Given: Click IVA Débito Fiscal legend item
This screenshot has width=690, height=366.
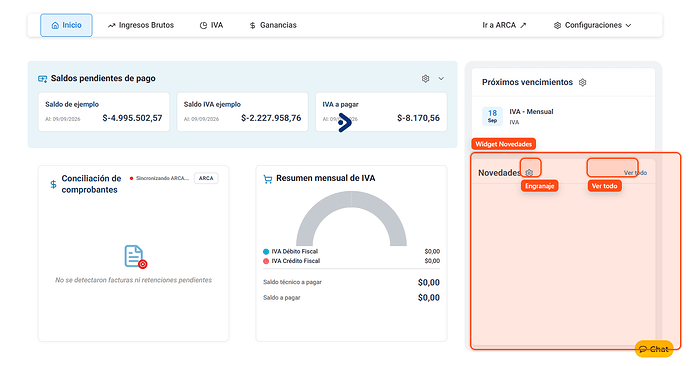Looking at the screenshot, I should point(290,252).
